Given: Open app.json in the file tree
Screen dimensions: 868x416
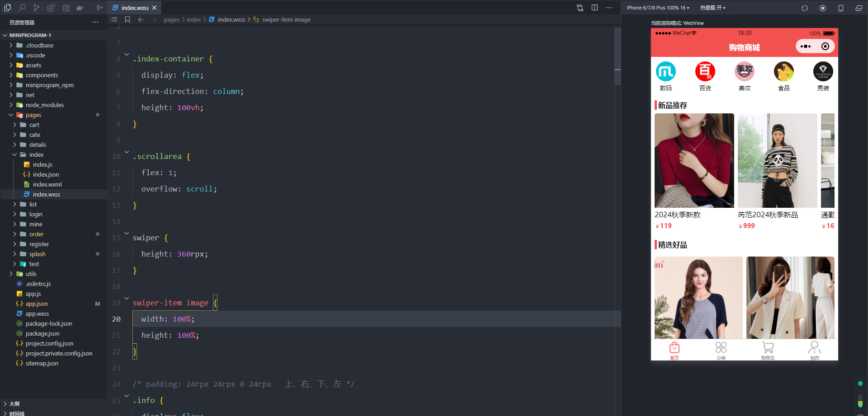Looking at the screenshot, I should pyautogui.click(x=37, y=304).
